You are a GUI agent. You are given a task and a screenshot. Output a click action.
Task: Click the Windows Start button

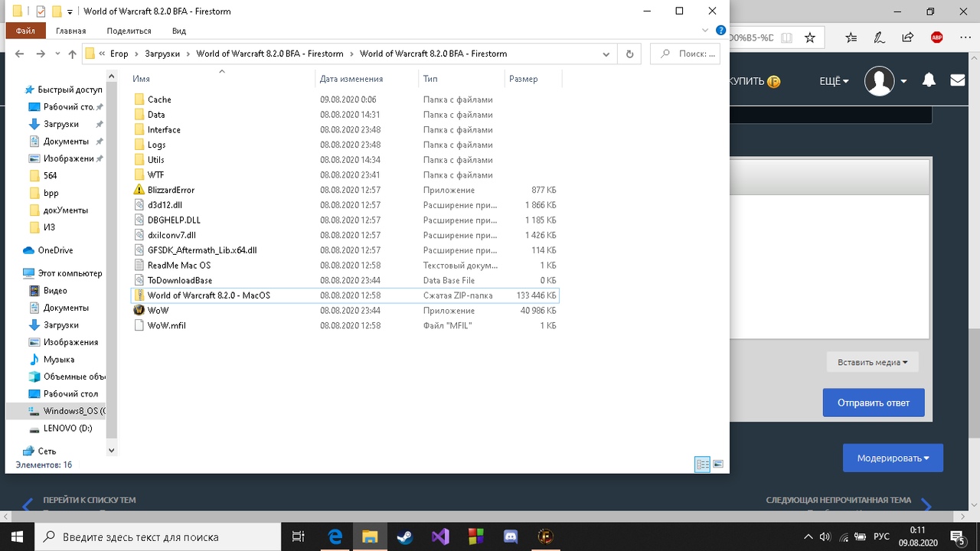coord(18,536)
